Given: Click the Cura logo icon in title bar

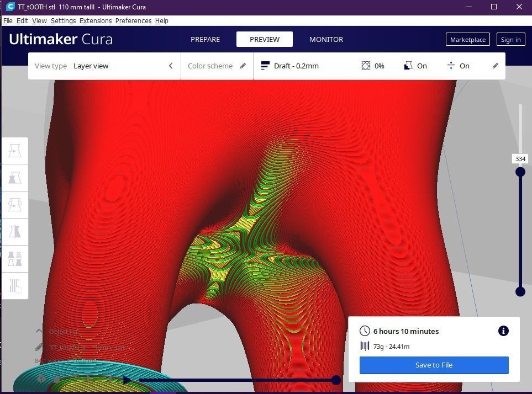Looking at the screenshot, I should tap(10, 7).
